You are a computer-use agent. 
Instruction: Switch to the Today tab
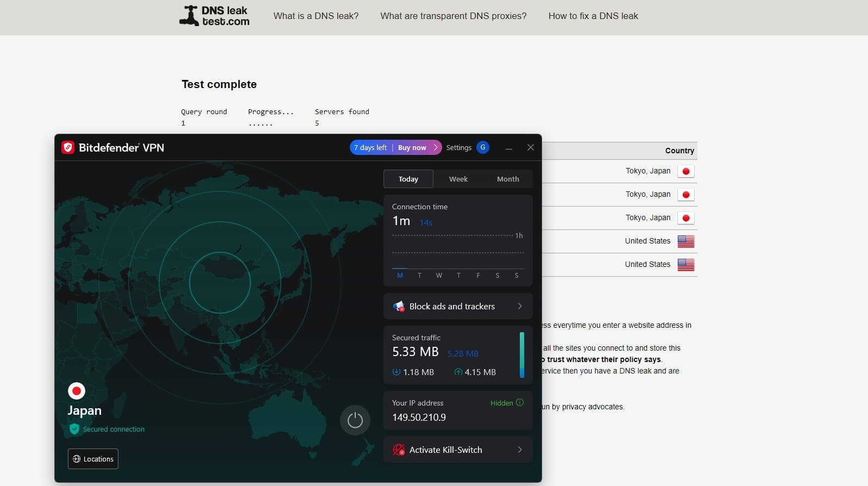coord(408,179)
